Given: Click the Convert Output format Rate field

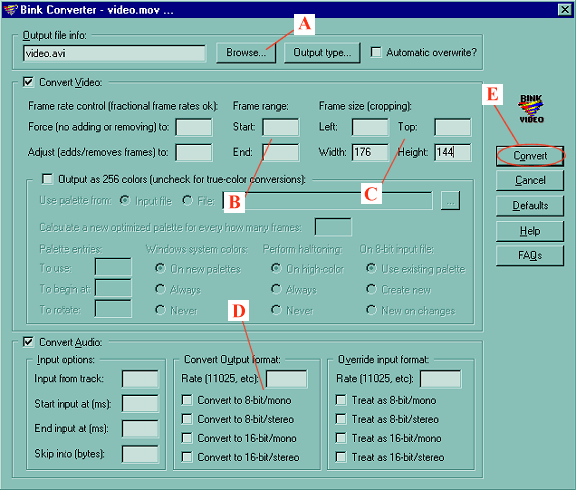Looking at the screenshot, I should [287, 379].
